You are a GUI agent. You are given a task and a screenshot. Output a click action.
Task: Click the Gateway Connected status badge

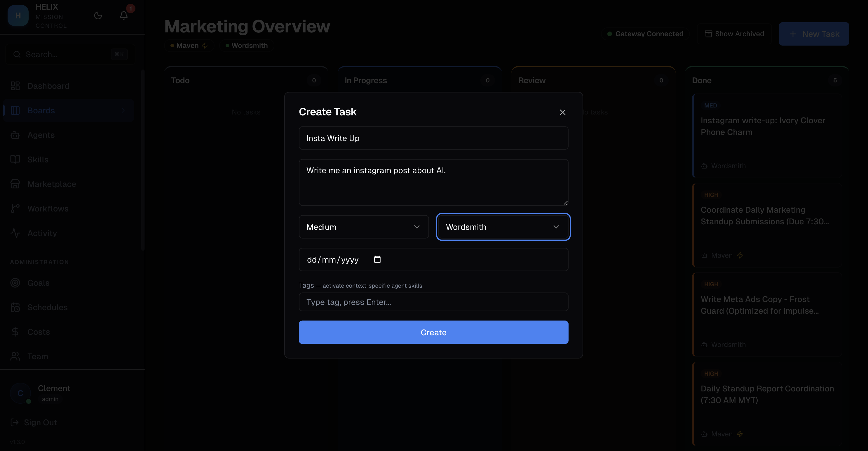pos(645,34)
